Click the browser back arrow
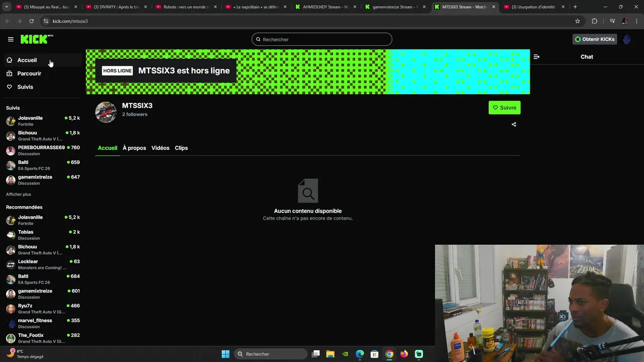644x362 pixels. click(x=7, y=21)
